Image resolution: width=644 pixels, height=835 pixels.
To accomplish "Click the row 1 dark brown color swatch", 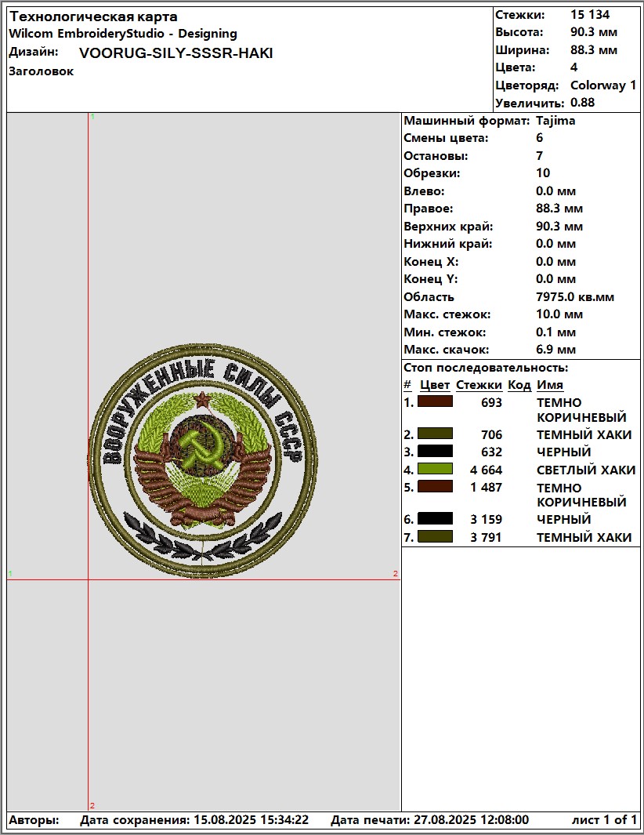I will click(x=435, y=401).
